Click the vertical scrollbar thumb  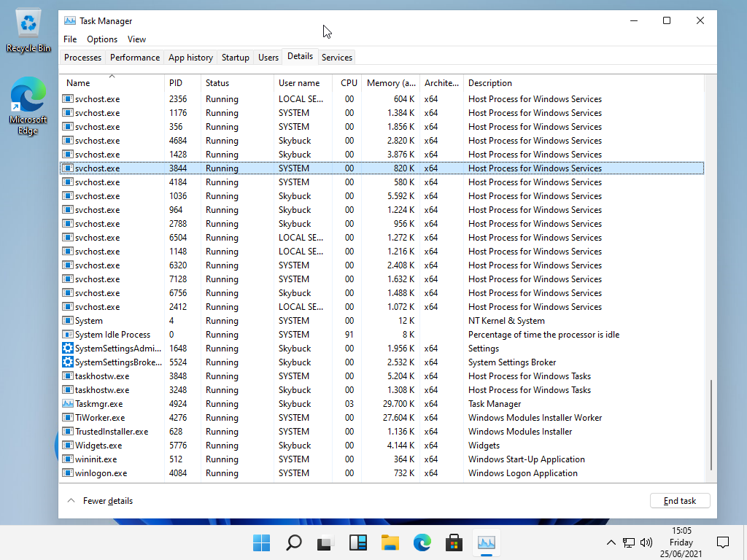(711, 425)
